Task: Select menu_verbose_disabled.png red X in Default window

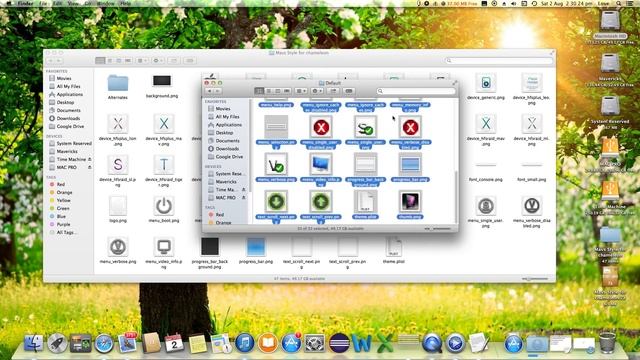Action: point(410,127)
